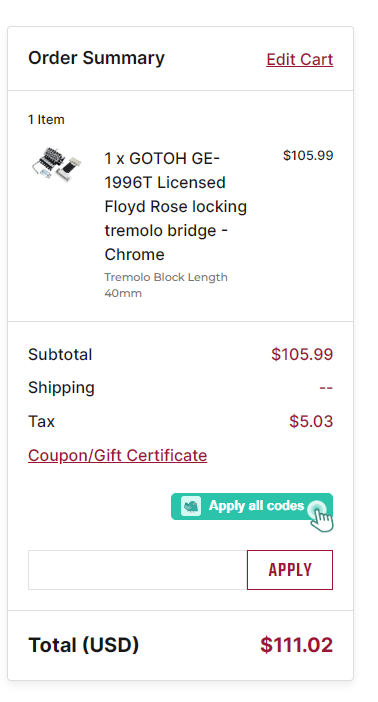
Task: Click the Tax amount $5.03
Action: [311, 421]
